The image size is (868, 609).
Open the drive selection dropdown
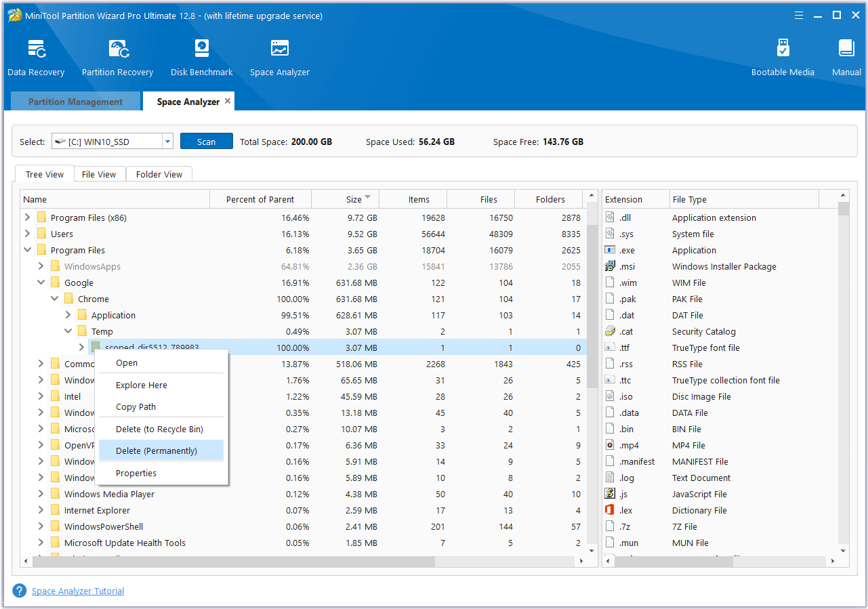pyautogui.click(x=167, y=142)
